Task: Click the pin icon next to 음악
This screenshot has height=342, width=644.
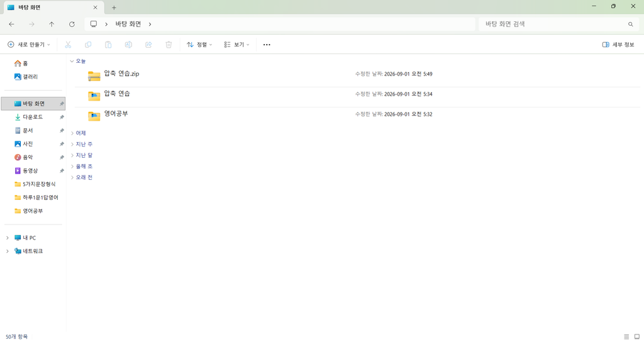Action: pyautogui.click(x=62, y=158)
